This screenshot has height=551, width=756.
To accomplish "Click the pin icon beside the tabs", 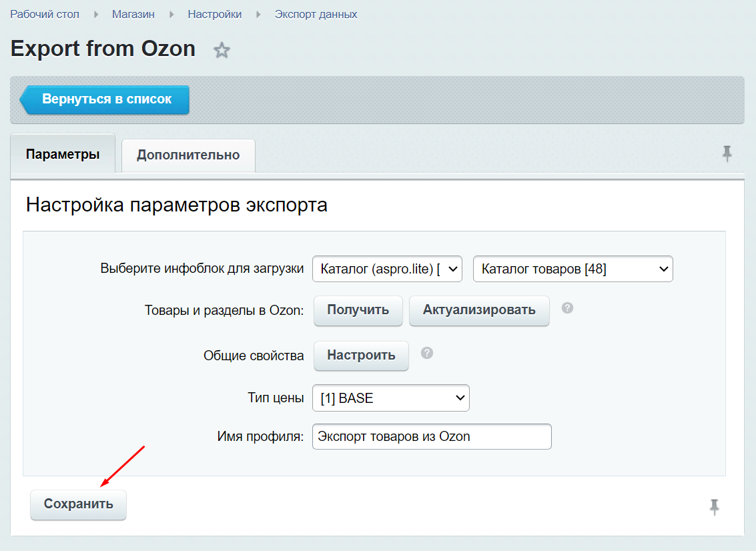I will [727, 154].
